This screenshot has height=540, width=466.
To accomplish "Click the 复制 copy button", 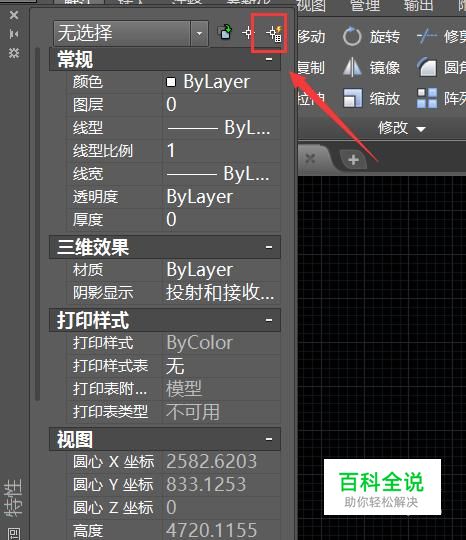I will (311, 68).
